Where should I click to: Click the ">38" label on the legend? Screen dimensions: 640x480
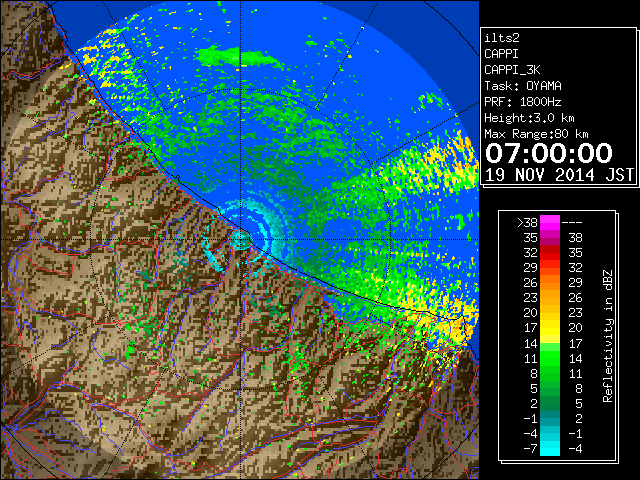point(527,223)
